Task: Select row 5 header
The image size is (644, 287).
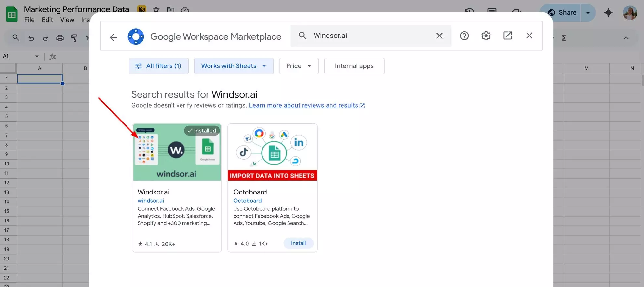Action: coord(7,116)
